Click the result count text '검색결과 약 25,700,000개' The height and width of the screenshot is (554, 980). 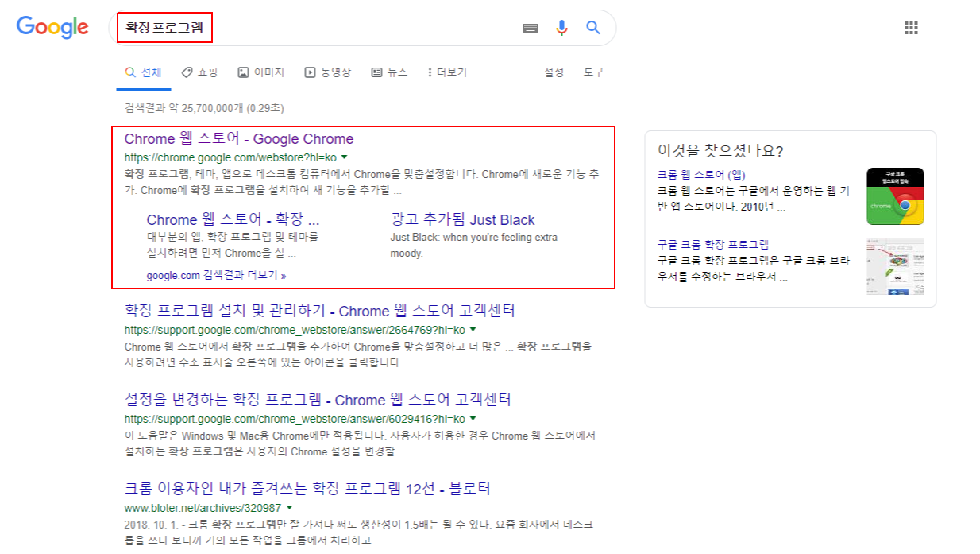click(x=183, y=108)
